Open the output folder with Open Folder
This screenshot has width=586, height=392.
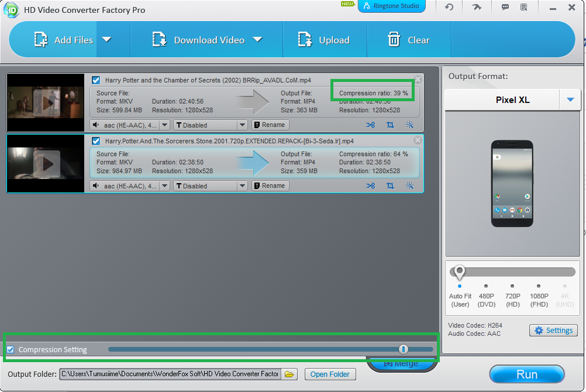(330, 374)
